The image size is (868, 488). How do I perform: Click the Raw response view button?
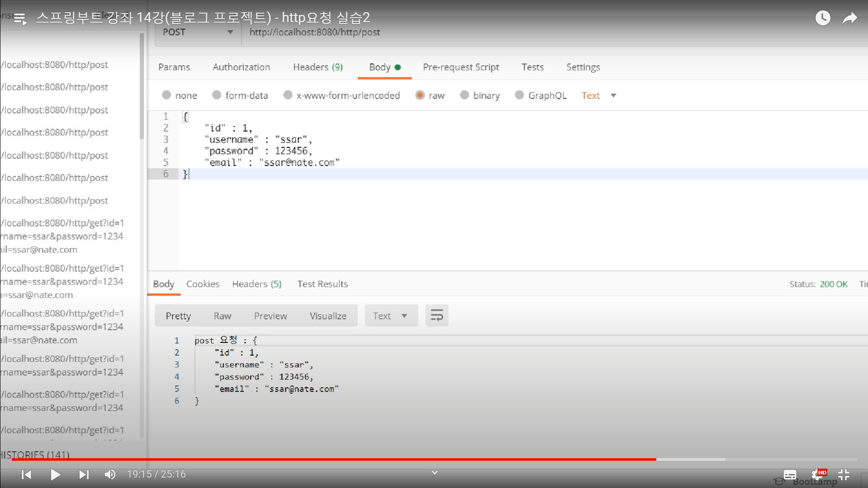pyautogui.click(x=222, y=316)
